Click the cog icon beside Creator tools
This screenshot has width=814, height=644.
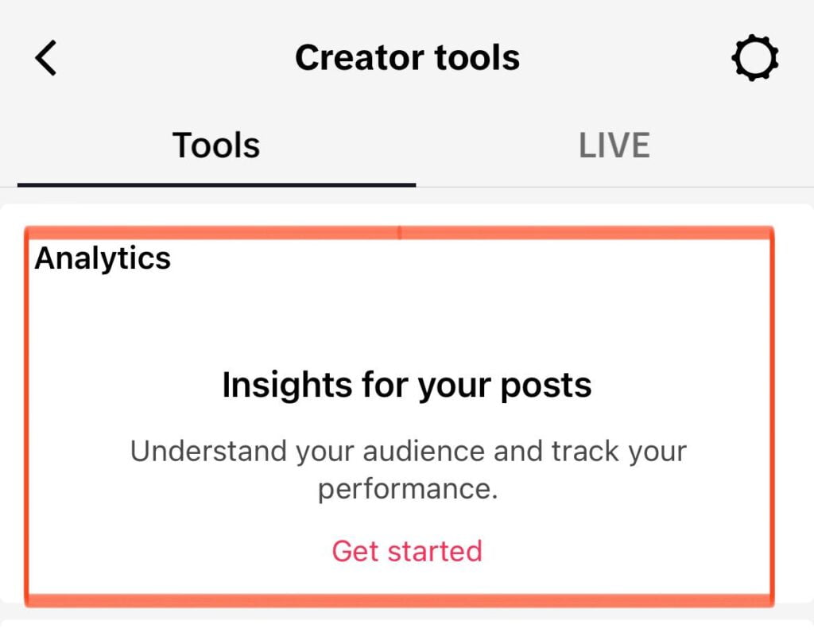(x=754, y=58)
